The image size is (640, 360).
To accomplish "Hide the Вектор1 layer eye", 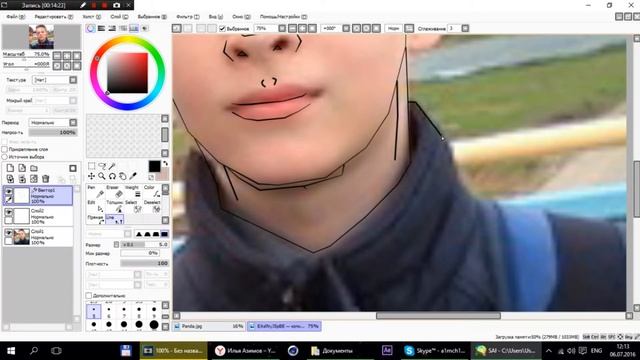I will (x=9, y=191).
